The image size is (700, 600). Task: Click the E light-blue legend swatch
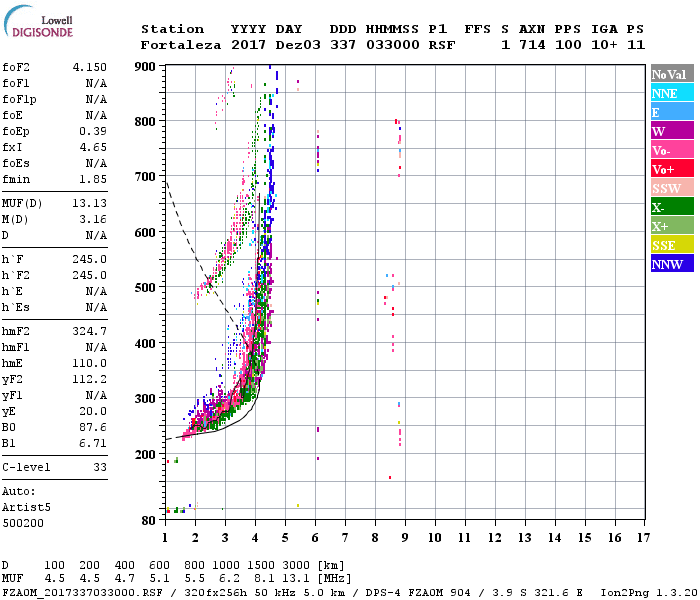coord(672,112)
